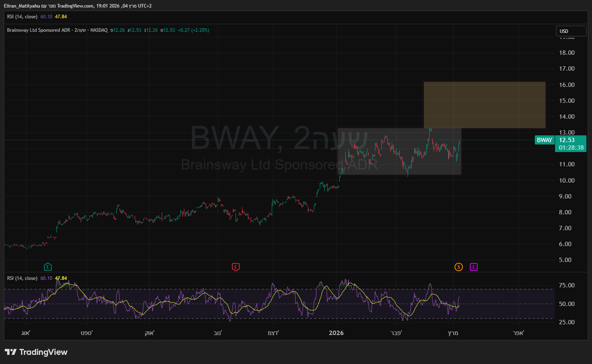Click the 16.00 price axis label

[567, 85]
